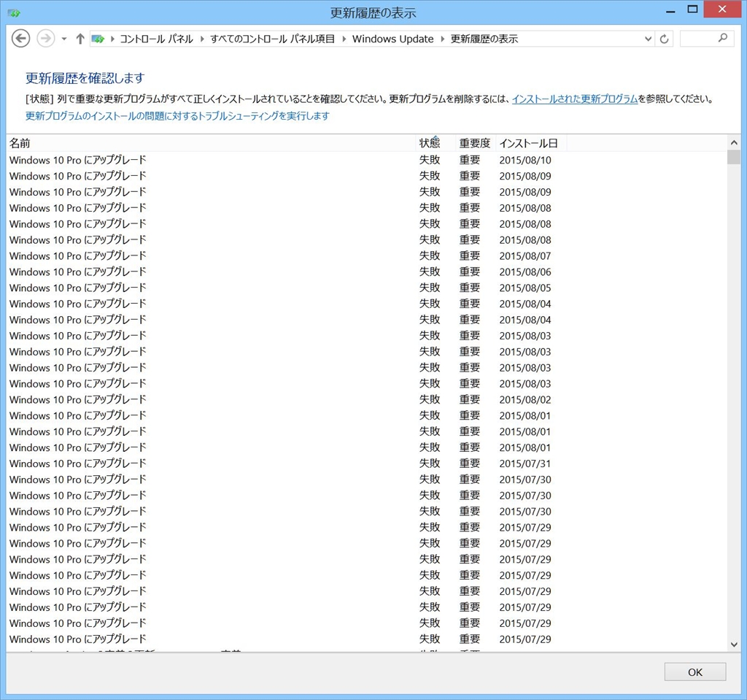This screenshot has width=747, height=700.
Task: Expand chevron after コントロール パネル breadcrumb
Action: pyautogui.click(x=202, y=39)
